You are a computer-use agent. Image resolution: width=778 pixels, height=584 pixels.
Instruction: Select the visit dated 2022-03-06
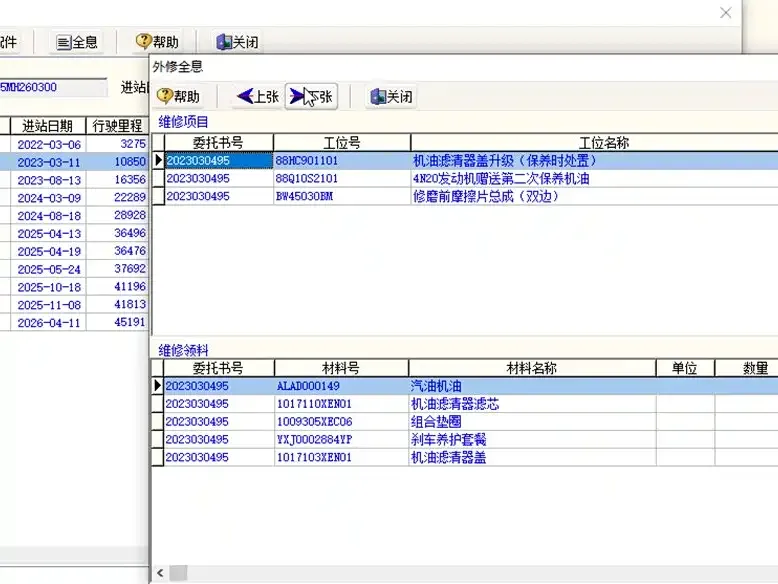pyautogui.click(x=74, y=144)
